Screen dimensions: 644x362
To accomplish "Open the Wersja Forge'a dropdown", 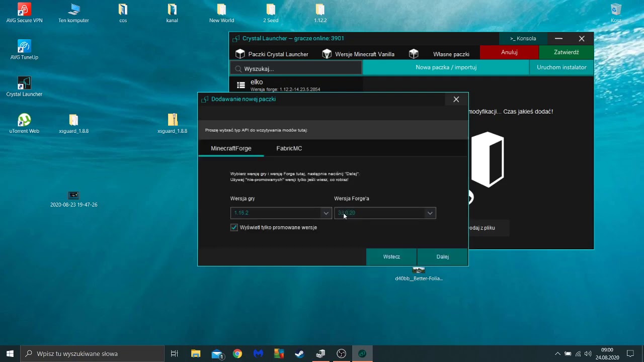I will 385,213.
